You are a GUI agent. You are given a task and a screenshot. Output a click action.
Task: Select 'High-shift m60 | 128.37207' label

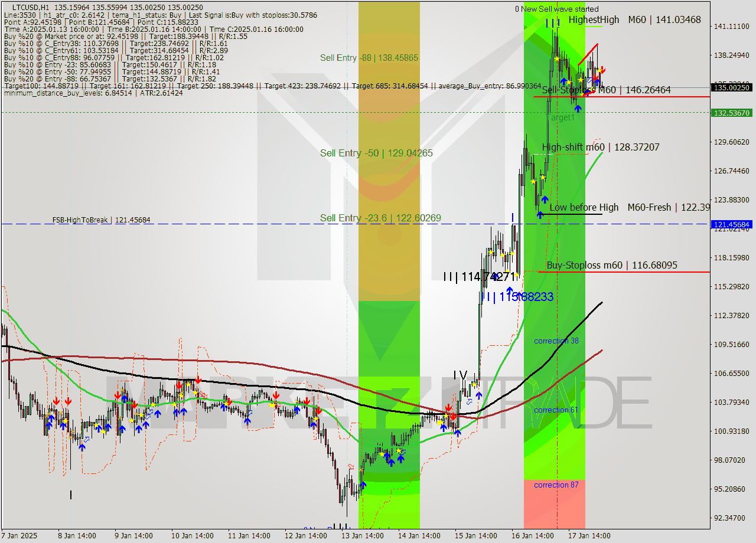(601, 147)
